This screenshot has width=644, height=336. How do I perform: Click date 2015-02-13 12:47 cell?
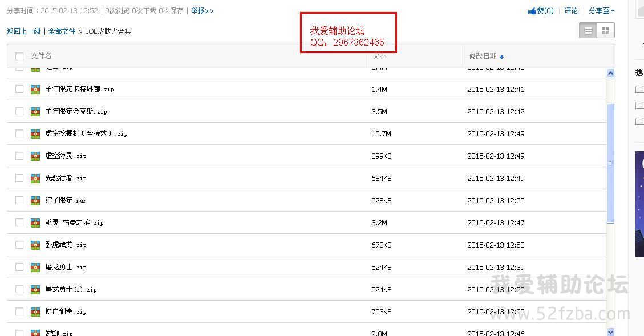496,222
